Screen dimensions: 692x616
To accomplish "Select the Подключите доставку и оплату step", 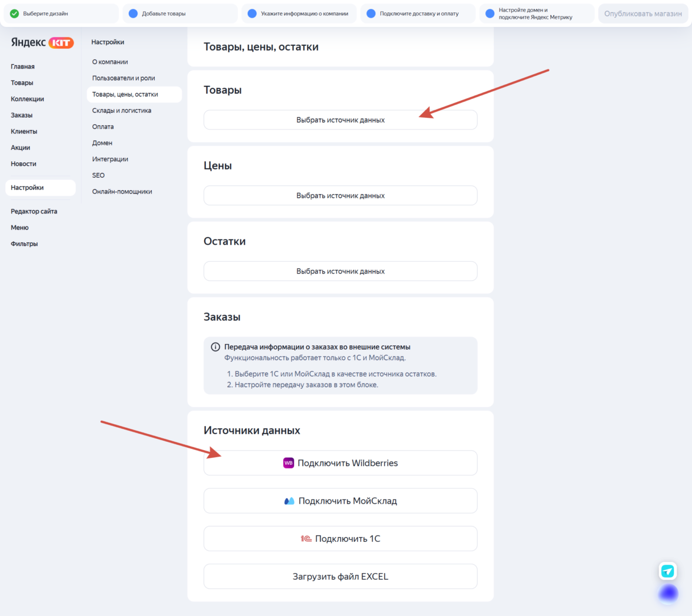I will (x=418, y=14).
